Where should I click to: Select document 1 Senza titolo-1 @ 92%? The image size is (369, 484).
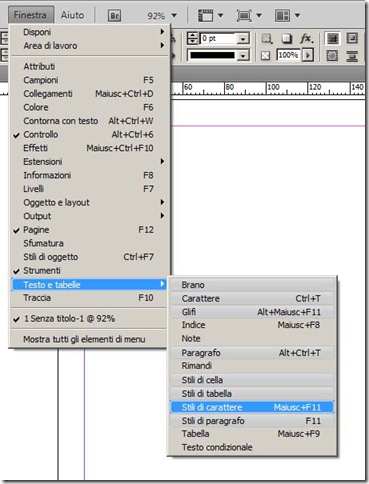click(89, 318)
